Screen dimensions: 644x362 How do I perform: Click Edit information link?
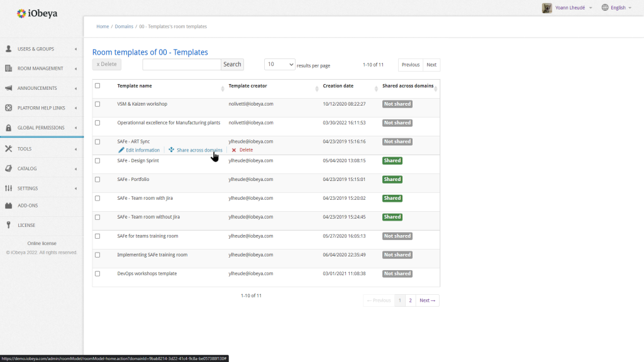click(143, 150)
